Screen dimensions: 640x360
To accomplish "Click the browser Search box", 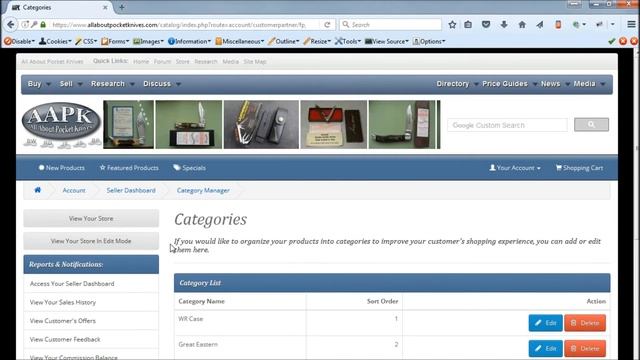I will click(x=391, y=24).
